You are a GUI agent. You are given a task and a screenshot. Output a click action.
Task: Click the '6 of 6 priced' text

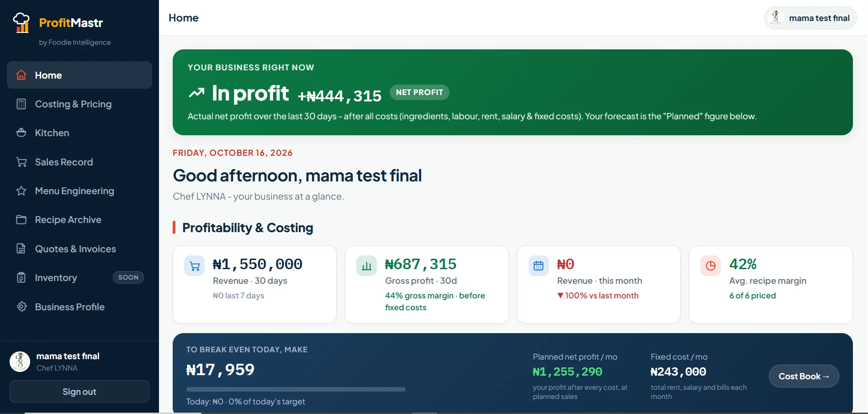coord(752,296)
